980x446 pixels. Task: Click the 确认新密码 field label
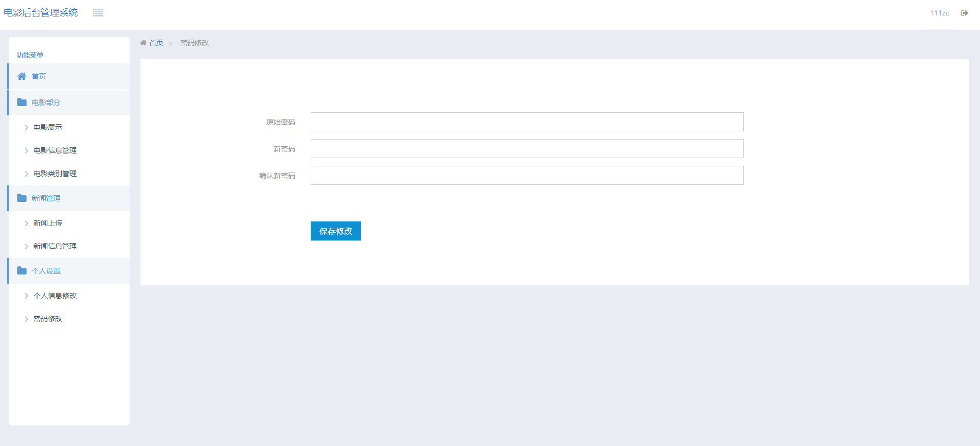pyautogui.click(x=277, y=176)
